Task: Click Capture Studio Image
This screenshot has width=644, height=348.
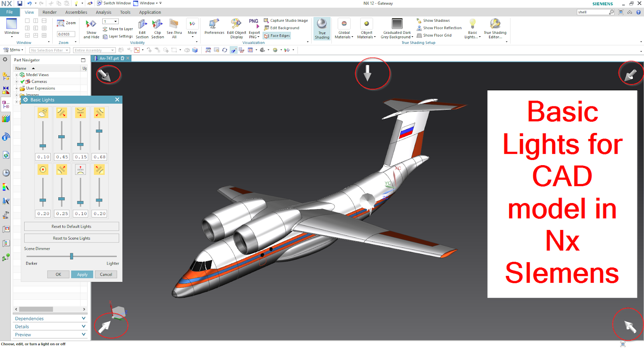Action: tap(286, 21)
